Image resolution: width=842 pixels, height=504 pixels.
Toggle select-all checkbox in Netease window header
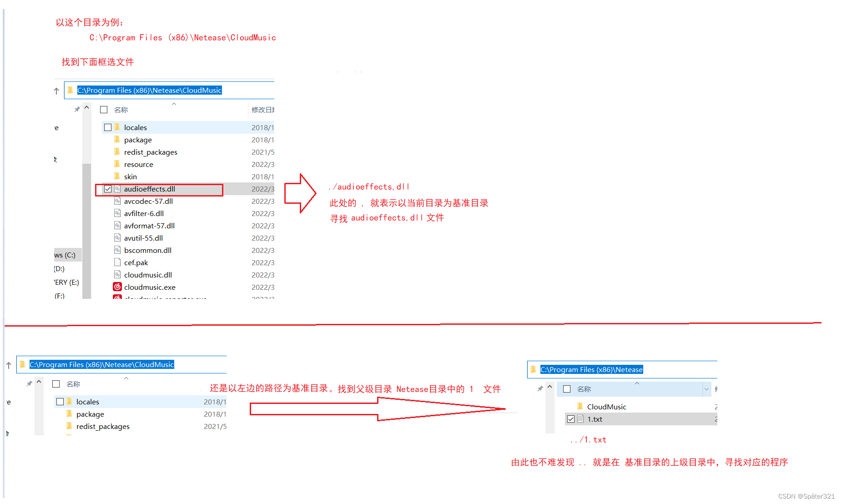tap(567, 389)
